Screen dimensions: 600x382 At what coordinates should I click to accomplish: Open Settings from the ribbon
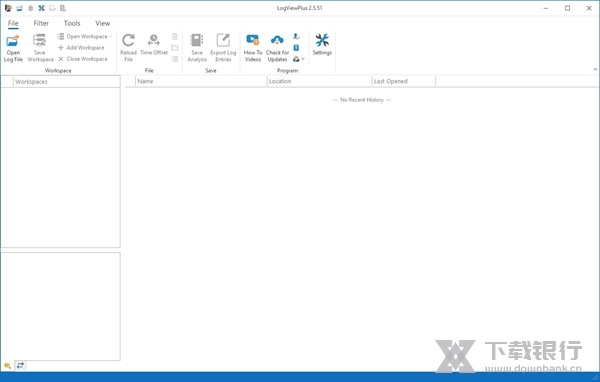(x=322, y=45)
